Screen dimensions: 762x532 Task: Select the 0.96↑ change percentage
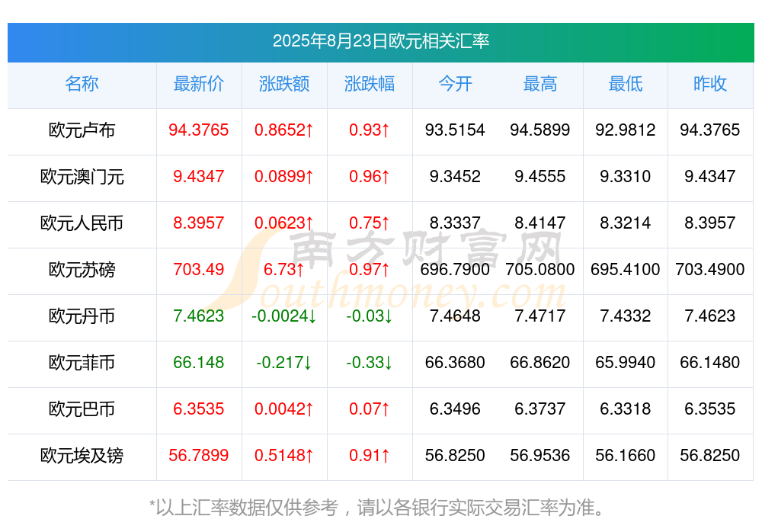tap(370, 176)
